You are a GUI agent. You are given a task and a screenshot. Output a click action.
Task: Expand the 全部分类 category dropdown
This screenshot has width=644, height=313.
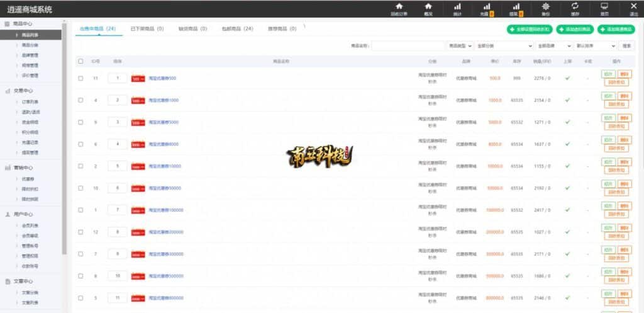pos(504,46)
